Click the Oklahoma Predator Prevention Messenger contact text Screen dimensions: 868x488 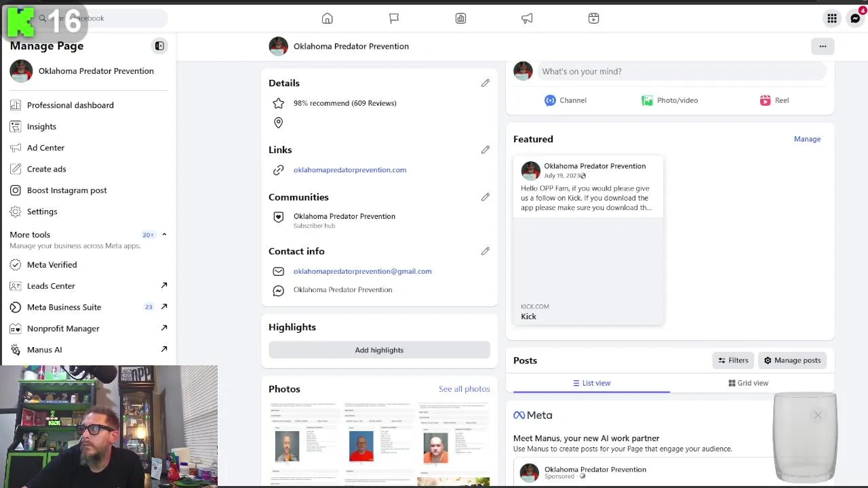(342, 290)
